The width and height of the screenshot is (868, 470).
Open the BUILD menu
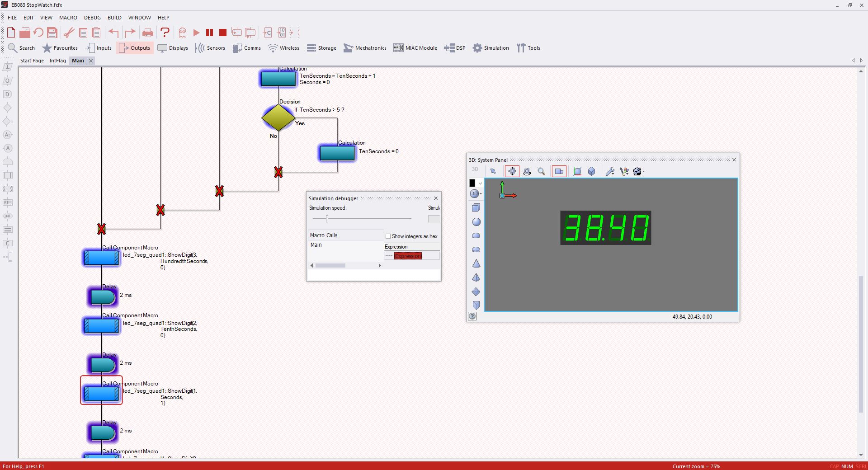point(114,18)
